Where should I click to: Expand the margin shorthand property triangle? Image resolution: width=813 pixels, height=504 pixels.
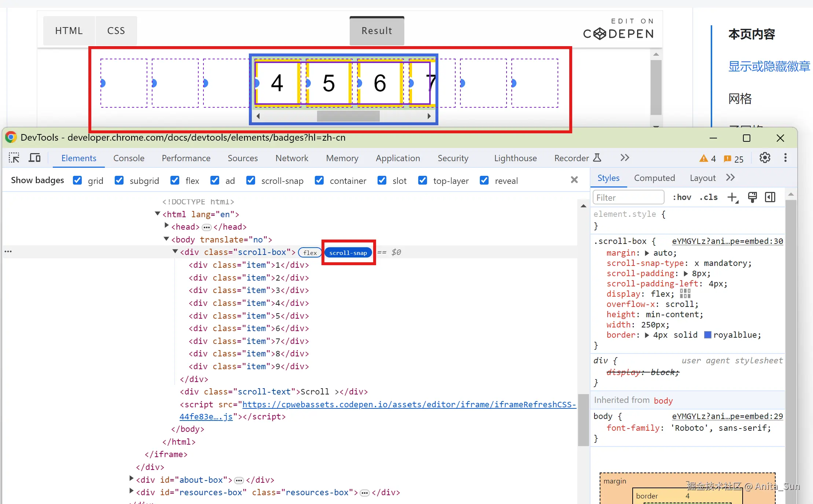coord(647,253)
